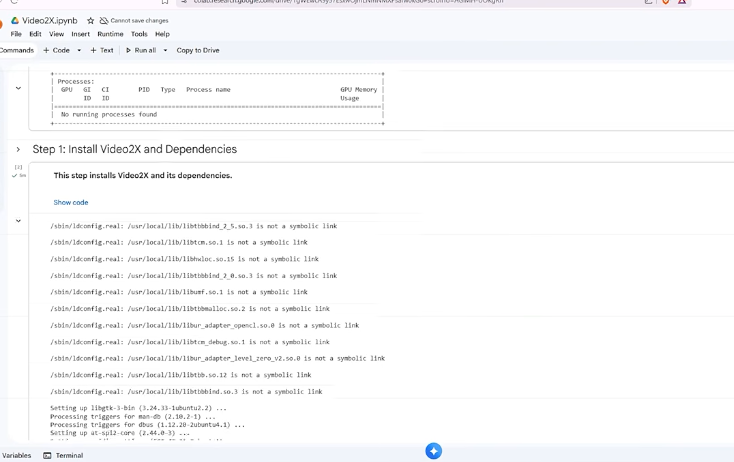Click the crossed-out cloud save status icon
734x462 pixels.
click(104, 21)
